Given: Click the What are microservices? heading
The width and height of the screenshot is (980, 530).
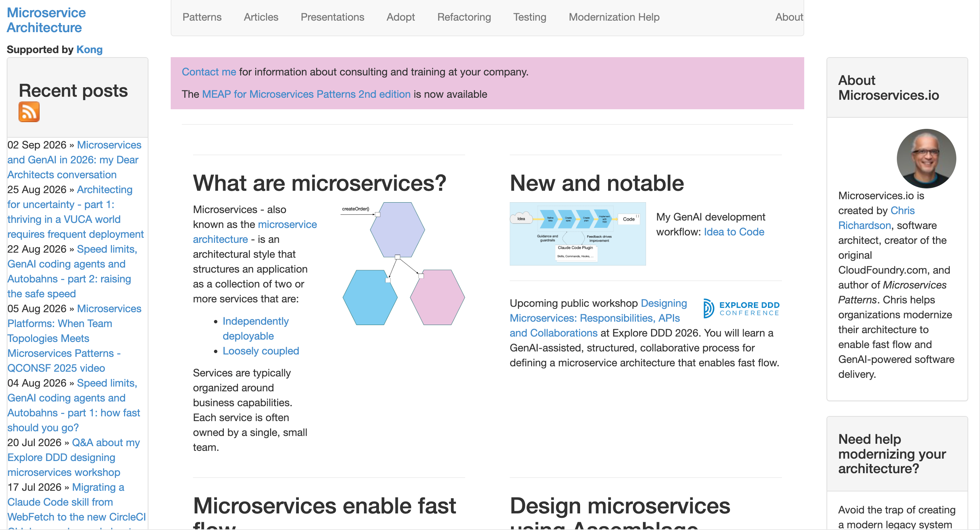Looking at the screenshot, I should (319, 183).
